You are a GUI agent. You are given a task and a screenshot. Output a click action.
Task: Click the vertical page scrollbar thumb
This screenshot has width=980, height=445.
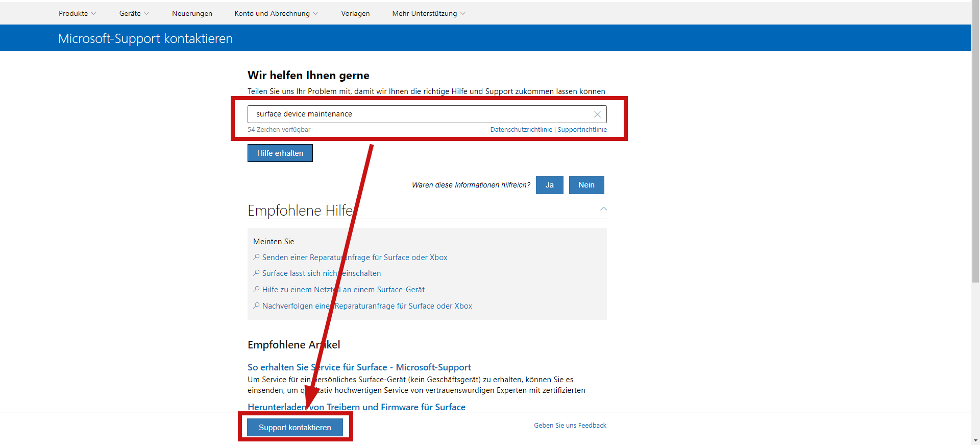tap(975, 141)
